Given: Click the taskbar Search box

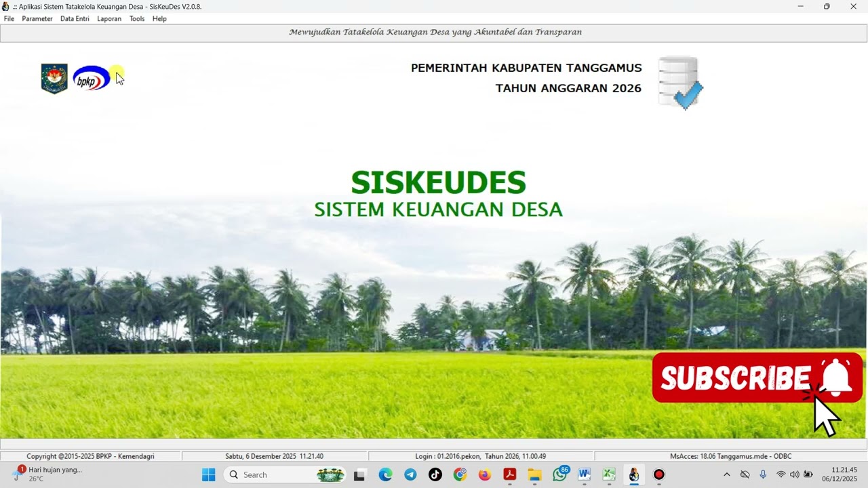Looking at the screenshot, I should click(284, 474).
